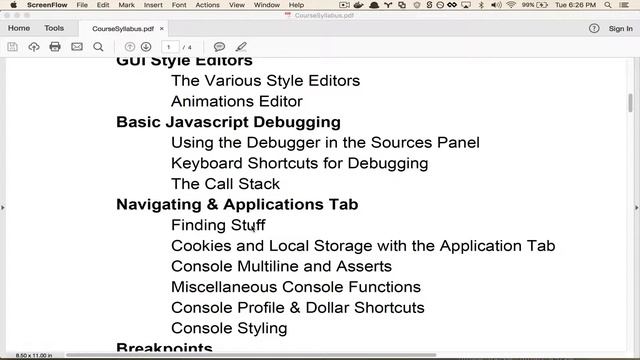
Task: Click Keyboard Shortcuts for Debugging
Action: [x=300, y=163]
